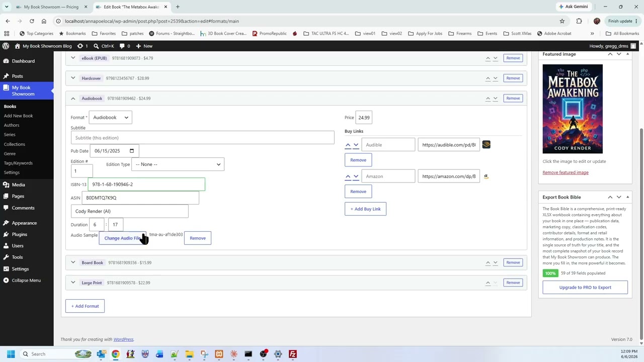
Task: Expand the Large Print format row
Action: (73, 283)
